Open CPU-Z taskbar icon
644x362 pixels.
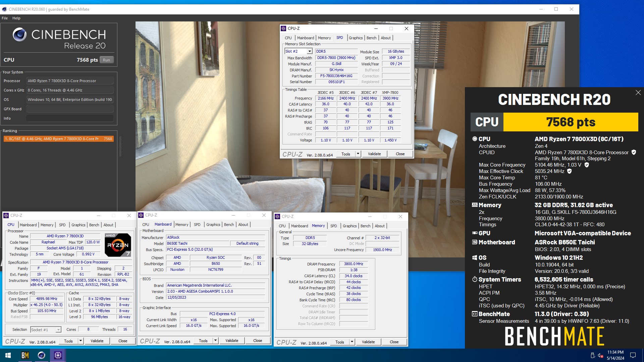(58, 355)
